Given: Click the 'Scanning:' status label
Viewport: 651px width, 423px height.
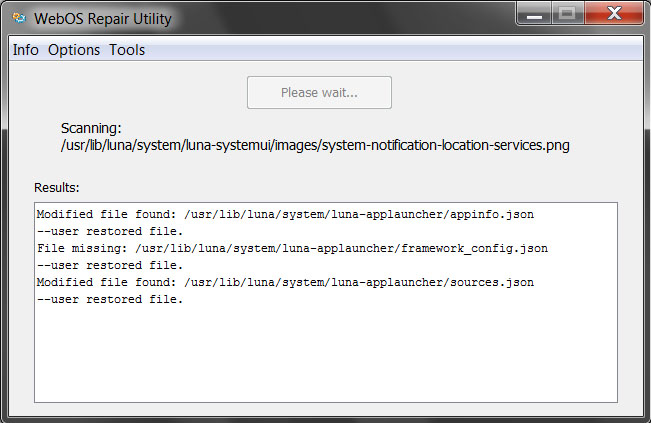Looking at the screenshot, I should tap(91, 128).
